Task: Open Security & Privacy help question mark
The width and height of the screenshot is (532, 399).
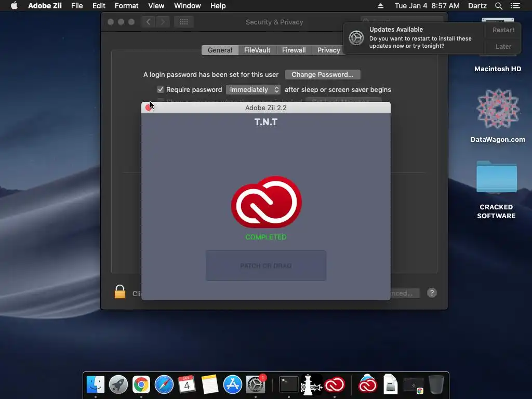Action: pos(432,293)
